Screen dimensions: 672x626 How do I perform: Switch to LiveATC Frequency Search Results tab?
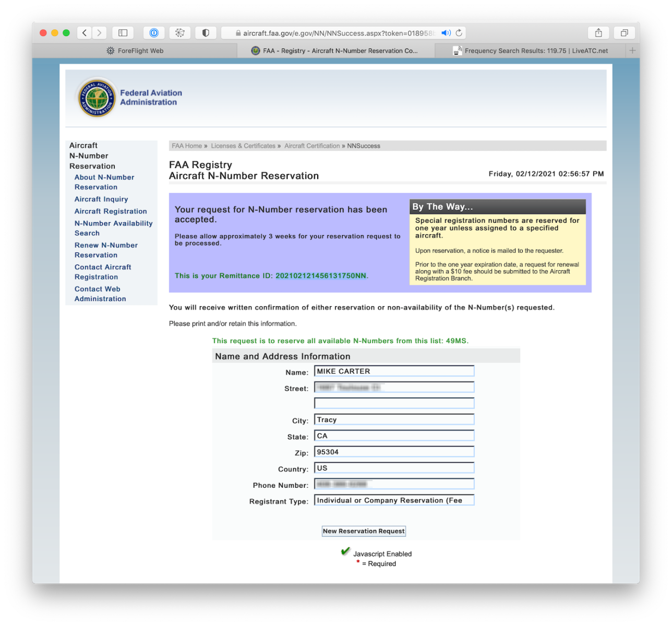(x=531, y=51)
